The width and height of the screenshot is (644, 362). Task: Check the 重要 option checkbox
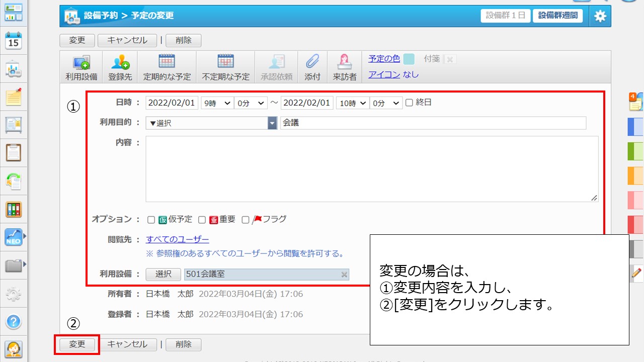[202, 220]
